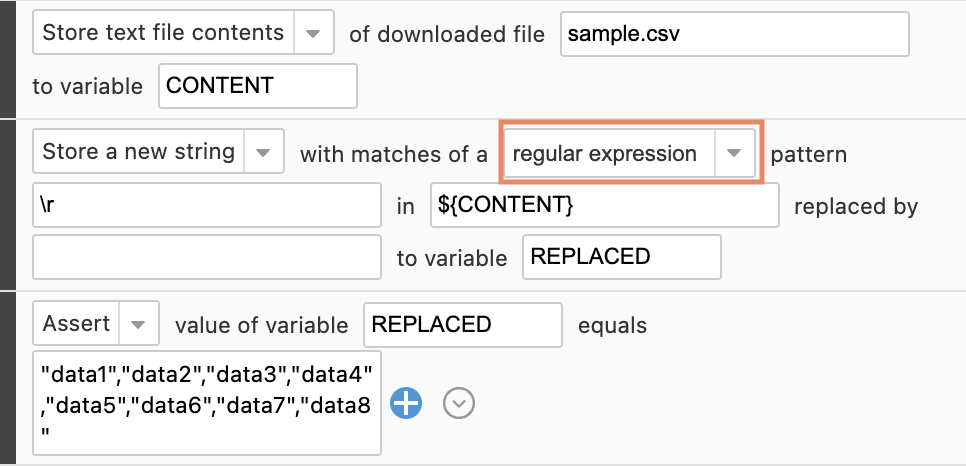Click the REPLACED field after 'to variable'

click(622, 257)
